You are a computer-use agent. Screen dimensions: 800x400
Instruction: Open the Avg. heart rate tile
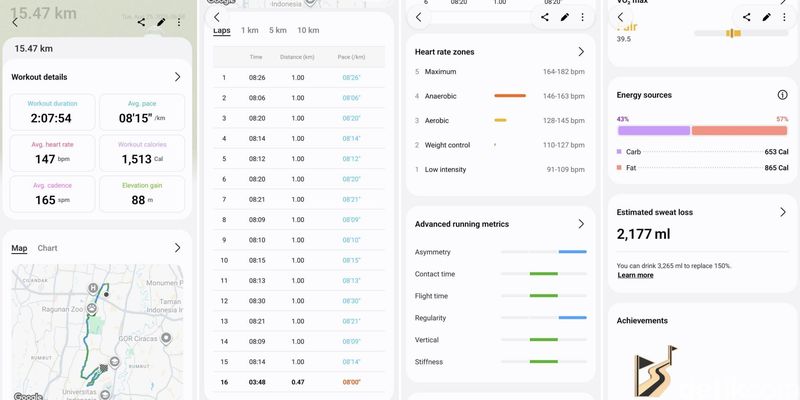(52, 153)
